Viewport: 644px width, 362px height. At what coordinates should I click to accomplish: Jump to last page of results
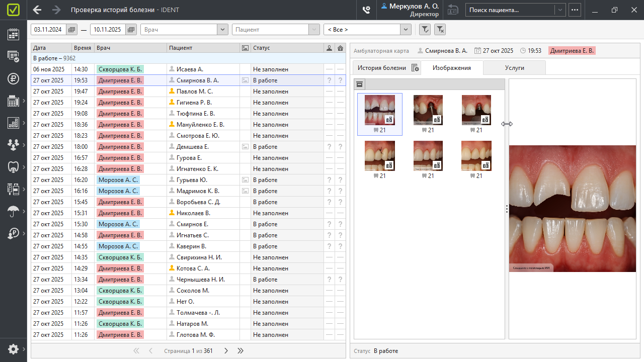240,350
